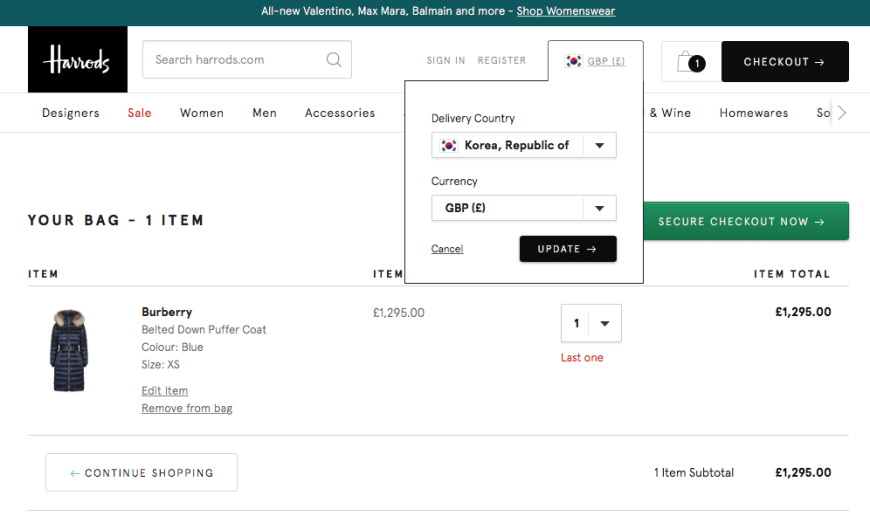Click the Search harrods.com field
Screen dimensions: 870x516
(247, 59)
